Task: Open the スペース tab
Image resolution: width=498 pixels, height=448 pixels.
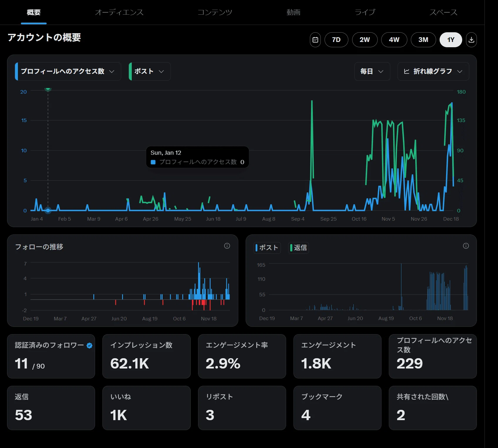Action: pyautogui.click(x=443, y=12)
